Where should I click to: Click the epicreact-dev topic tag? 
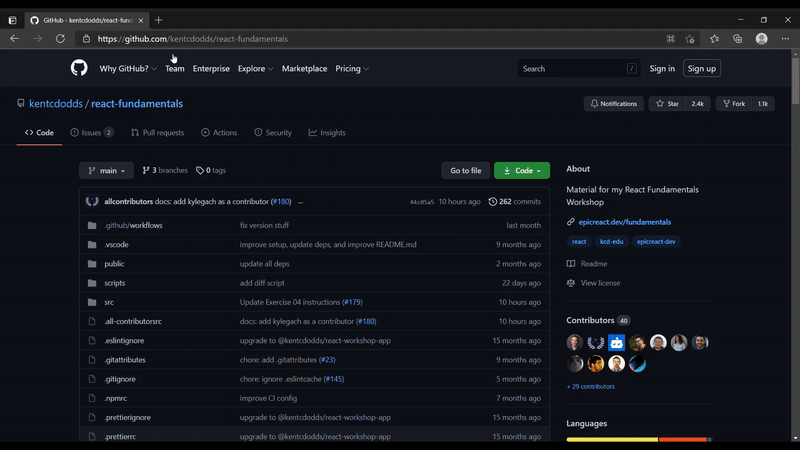coord(656,241)
